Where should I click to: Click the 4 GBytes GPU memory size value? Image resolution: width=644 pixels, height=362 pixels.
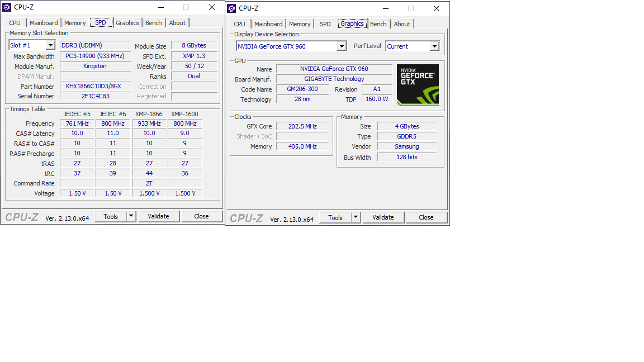coord(406,126)
